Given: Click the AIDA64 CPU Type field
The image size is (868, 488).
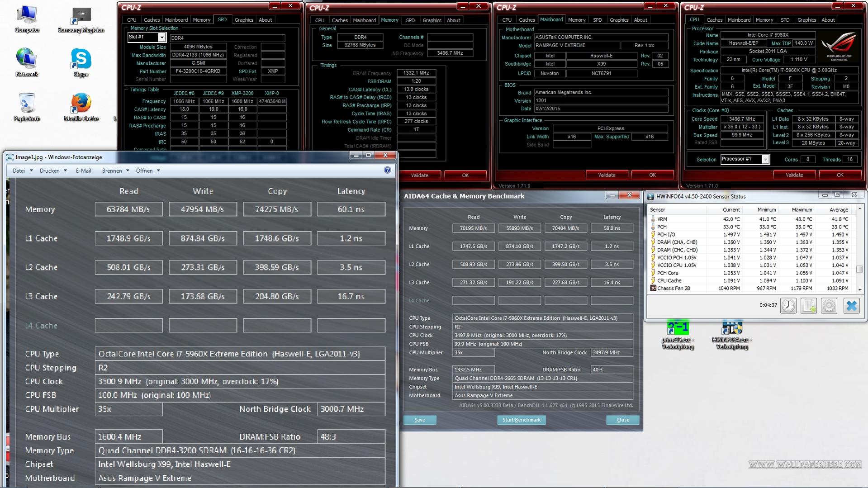Looking at the screenshot, I should [x=543, y=318].
